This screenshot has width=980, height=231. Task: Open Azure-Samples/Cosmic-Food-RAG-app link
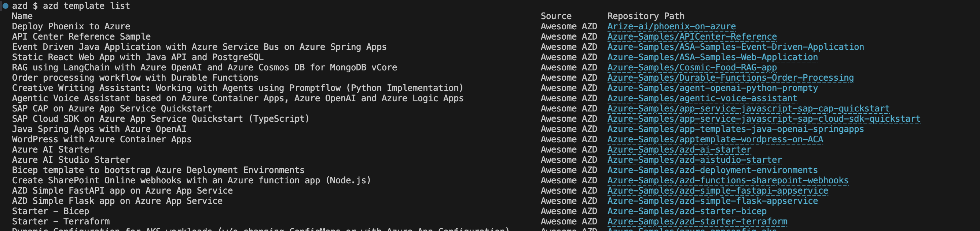(x=692, y=67)
